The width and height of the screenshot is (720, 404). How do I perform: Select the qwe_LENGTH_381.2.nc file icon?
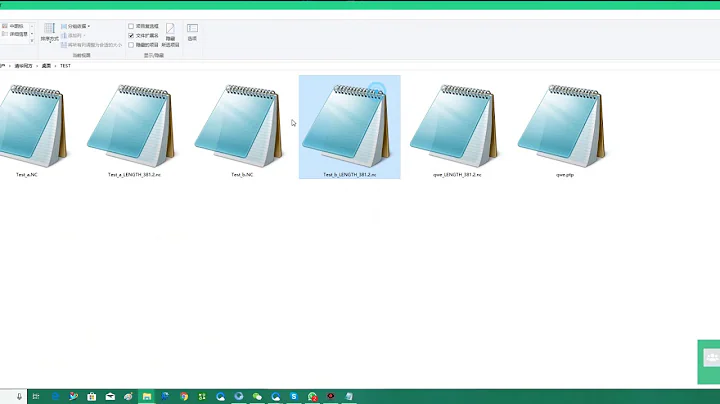[455, 125]
